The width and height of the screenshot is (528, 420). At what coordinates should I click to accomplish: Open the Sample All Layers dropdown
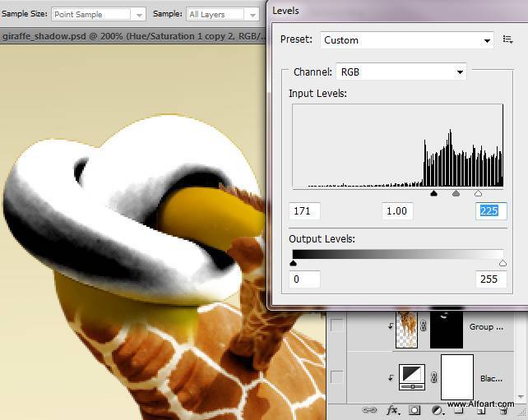[x=222, y=15]
